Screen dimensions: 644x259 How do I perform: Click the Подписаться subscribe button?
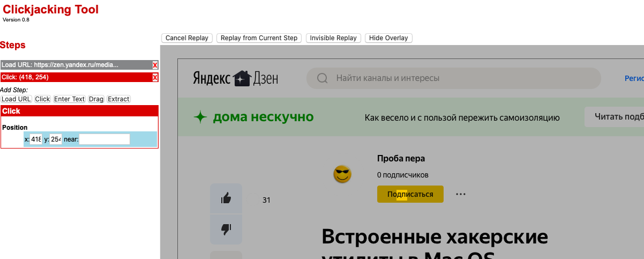point(410,194)
